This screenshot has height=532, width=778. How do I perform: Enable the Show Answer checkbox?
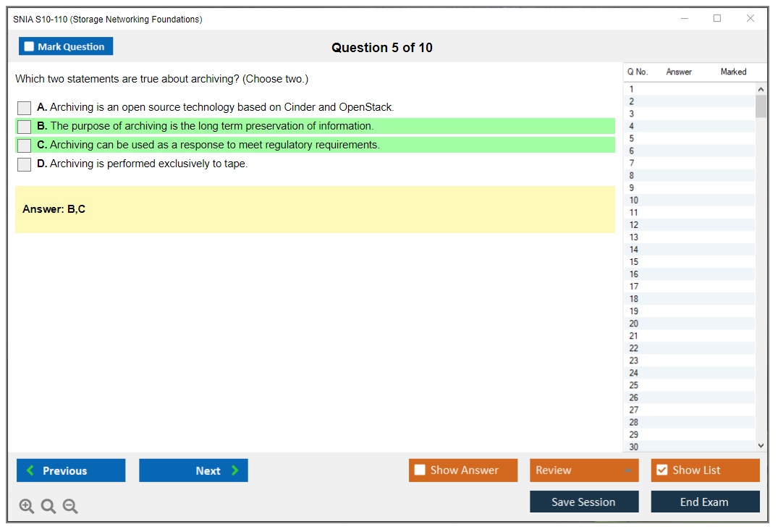pos(420,470)
